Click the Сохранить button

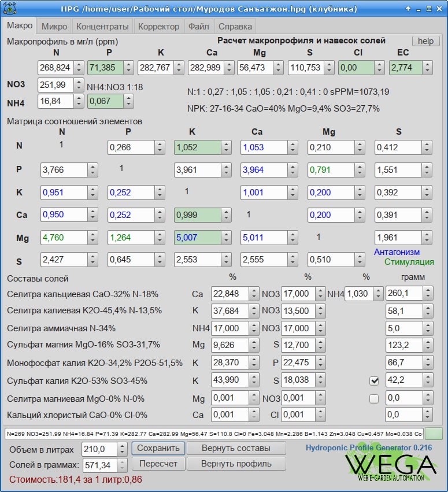(x=158, y=447)
